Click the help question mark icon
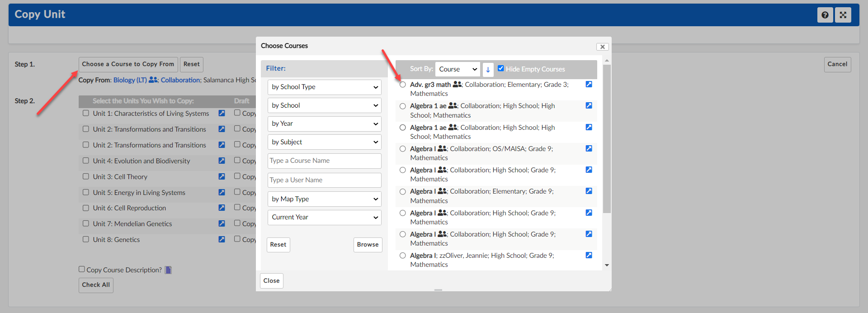Viewport: 868px width, 313px height. coord(825,15)
